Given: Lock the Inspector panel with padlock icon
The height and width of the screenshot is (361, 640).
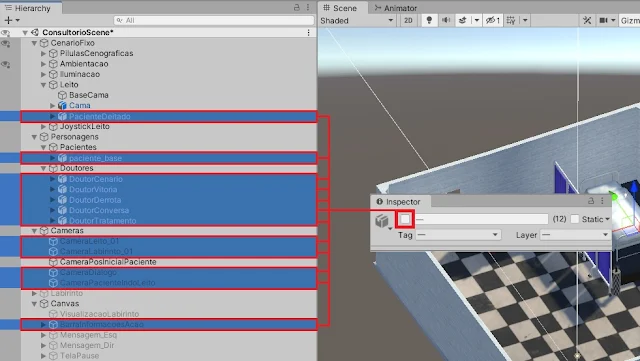Looking at the screenshot, I should [591, 201].
